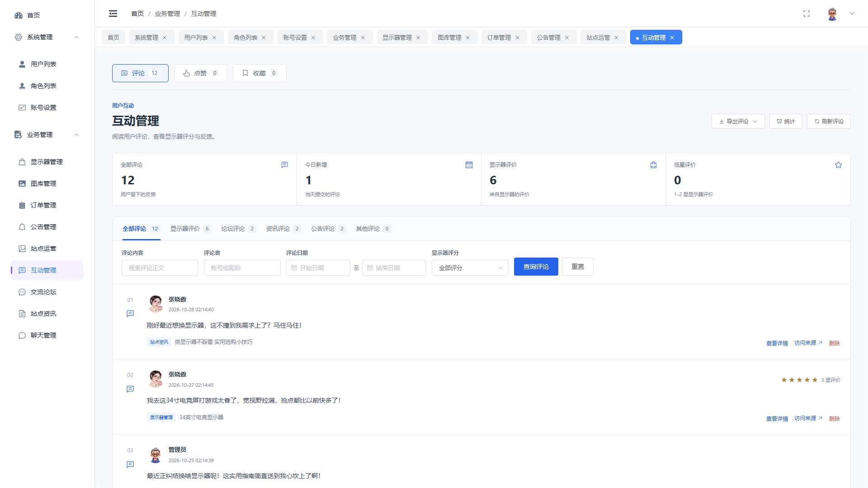Click the 查询评论 button
The width and height of the screenshot is (868, 488).
[536, 267]
